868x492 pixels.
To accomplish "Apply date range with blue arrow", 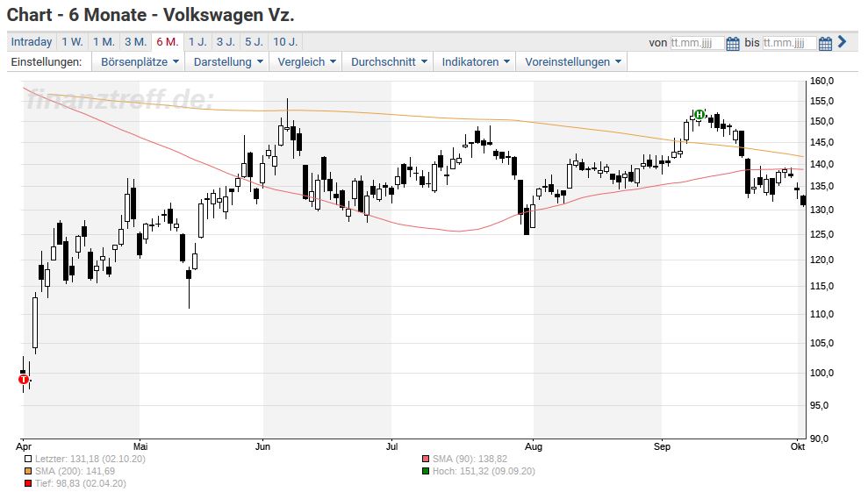I will tap(842, 42).
